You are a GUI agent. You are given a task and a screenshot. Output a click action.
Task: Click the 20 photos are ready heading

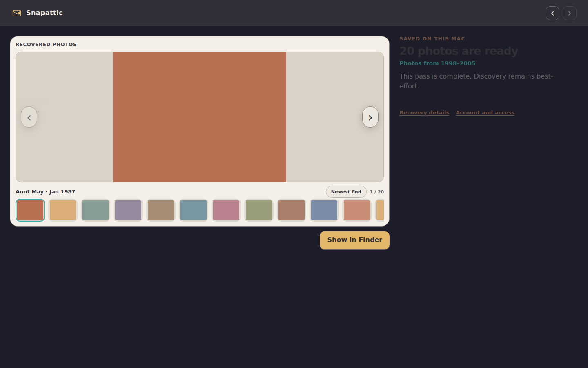click(459, 51)
